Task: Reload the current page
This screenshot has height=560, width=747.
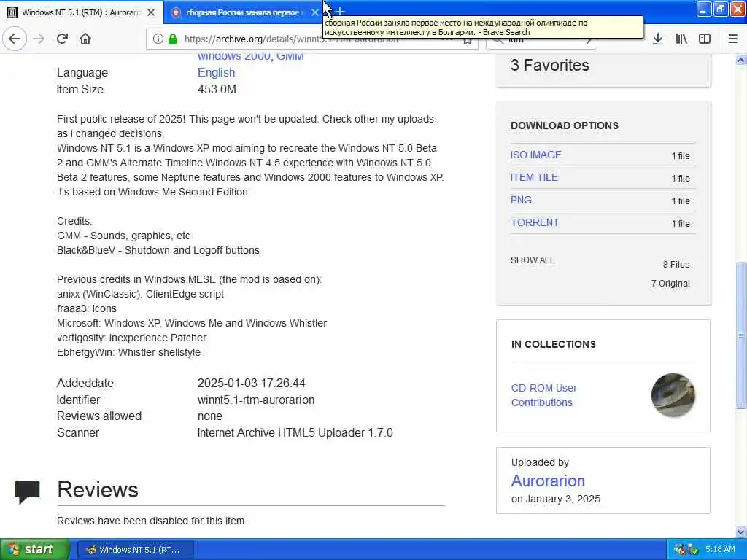Action: pyautogui.click(x=62, y=39)
